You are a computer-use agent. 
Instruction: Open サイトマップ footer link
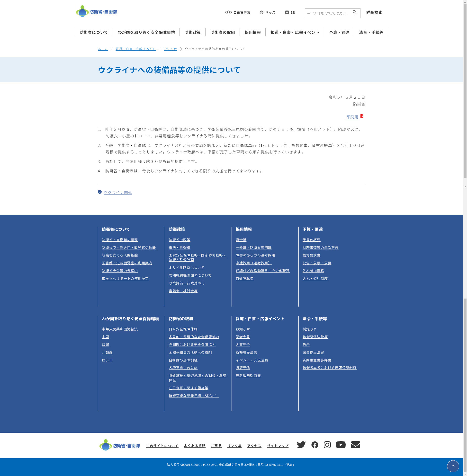coord(278,446)
